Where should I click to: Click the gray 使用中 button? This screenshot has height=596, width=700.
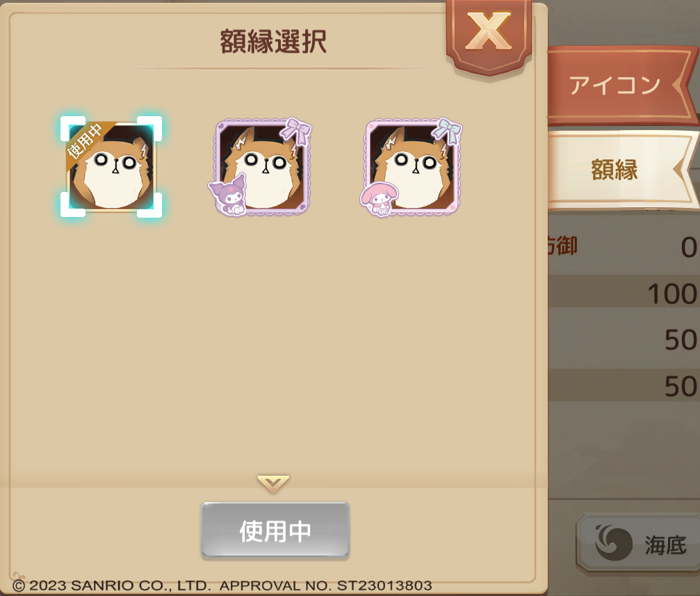coord(275,531)
